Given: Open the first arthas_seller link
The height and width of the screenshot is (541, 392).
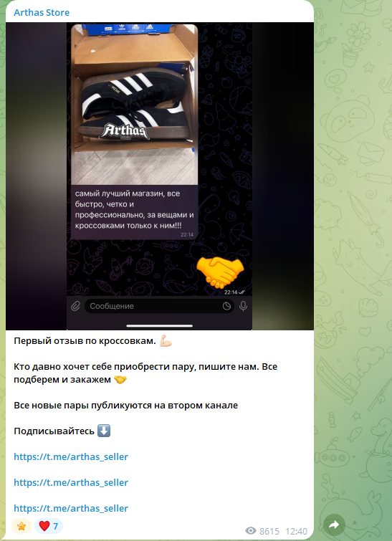Looking at the screenshot, I should 71,456.
